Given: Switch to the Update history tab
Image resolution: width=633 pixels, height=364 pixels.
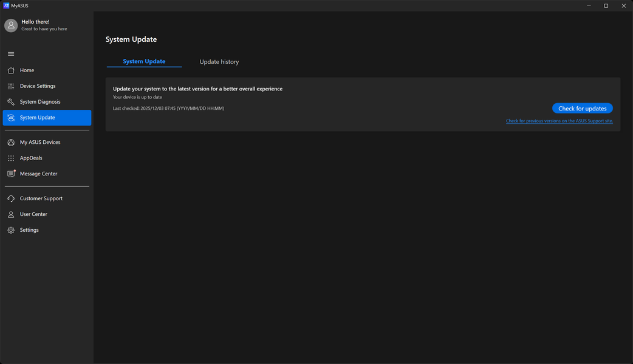Looking at the screenshot, I should pyautogui.click(x=219, y=62).
